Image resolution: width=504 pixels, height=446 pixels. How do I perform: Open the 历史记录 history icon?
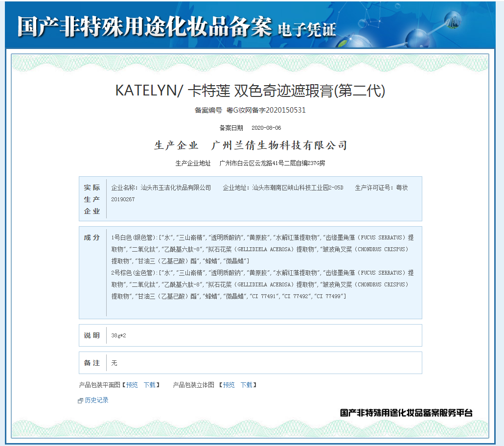point(80,400)
